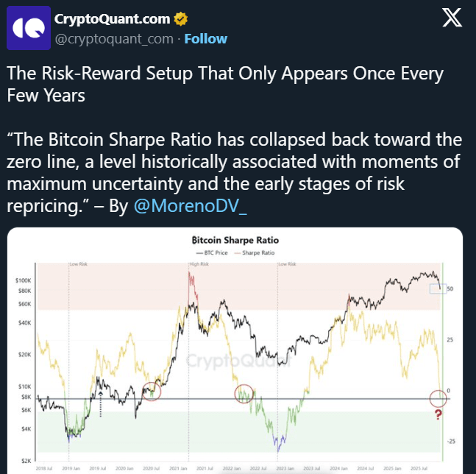The image size is (476, 474).
Task: Follow the CryptoQuant account
Action: tap(205, 38)
